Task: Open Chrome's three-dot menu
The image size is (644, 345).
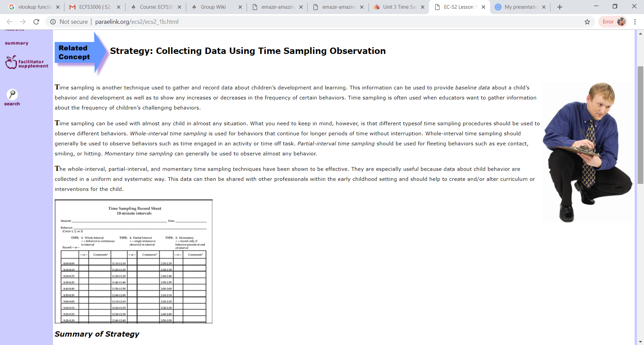Action: tap(635, 22)
